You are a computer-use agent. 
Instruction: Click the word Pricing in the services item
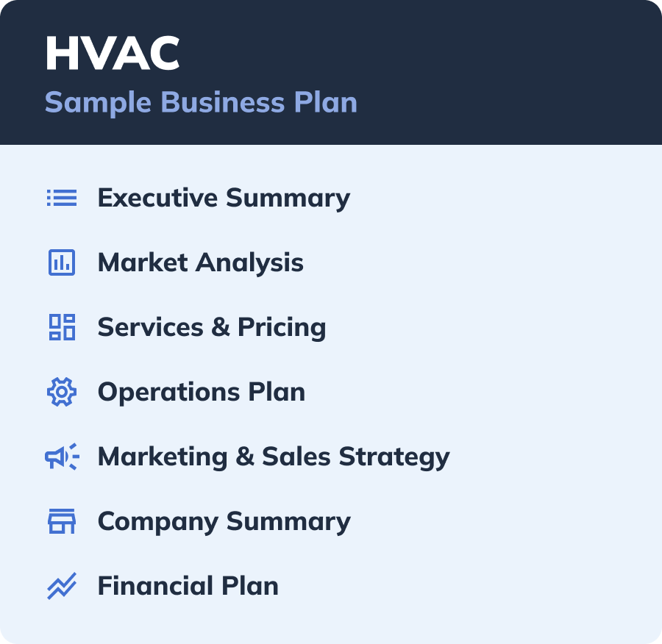[282, 327]
